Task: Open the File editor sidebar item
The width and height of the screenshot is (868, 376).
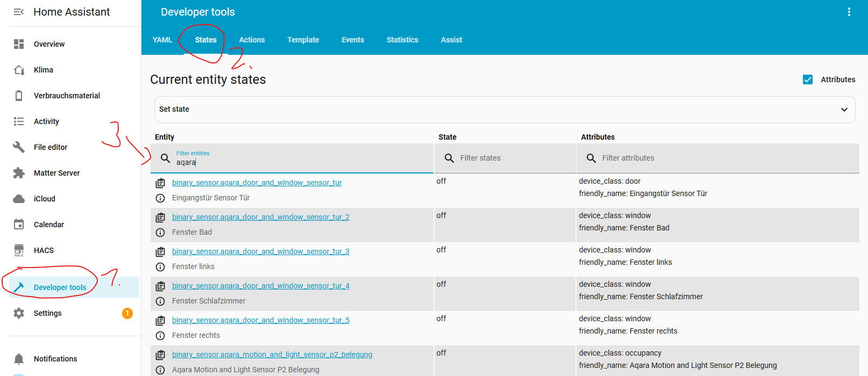Action: [x=51, y=147]
